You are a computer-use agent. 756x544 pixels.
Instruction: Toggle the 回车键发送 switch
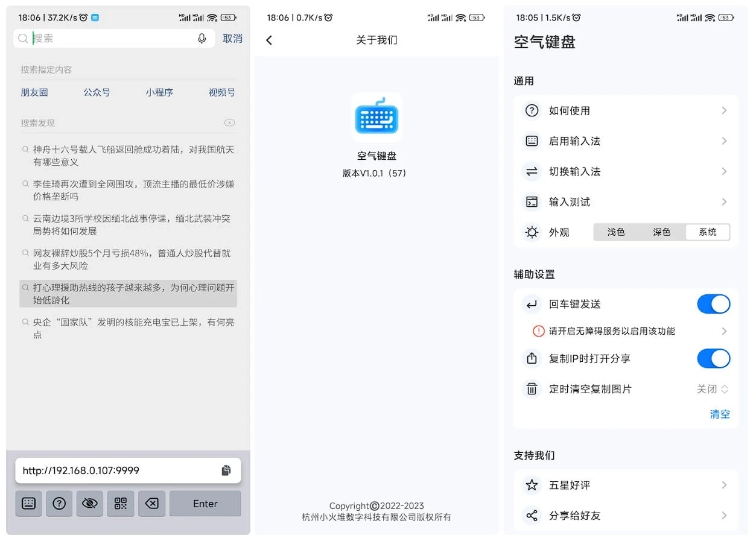(x=713, y=304)
